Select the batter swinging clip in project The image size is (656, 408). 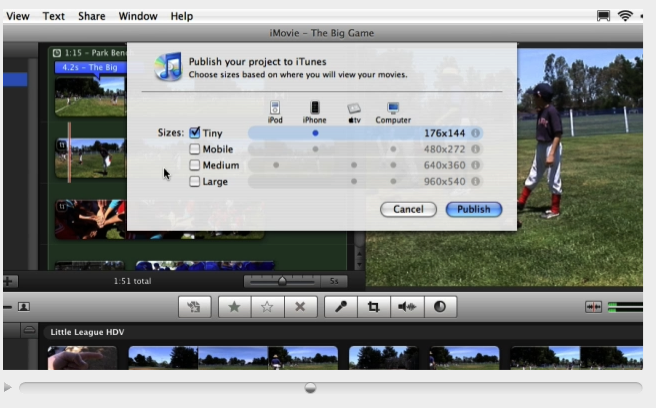[x=90, y=159]
